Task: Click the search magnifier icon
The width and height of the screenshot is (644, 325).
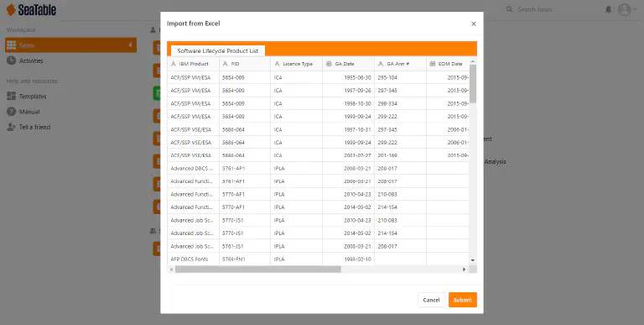Action: [509, 9]
